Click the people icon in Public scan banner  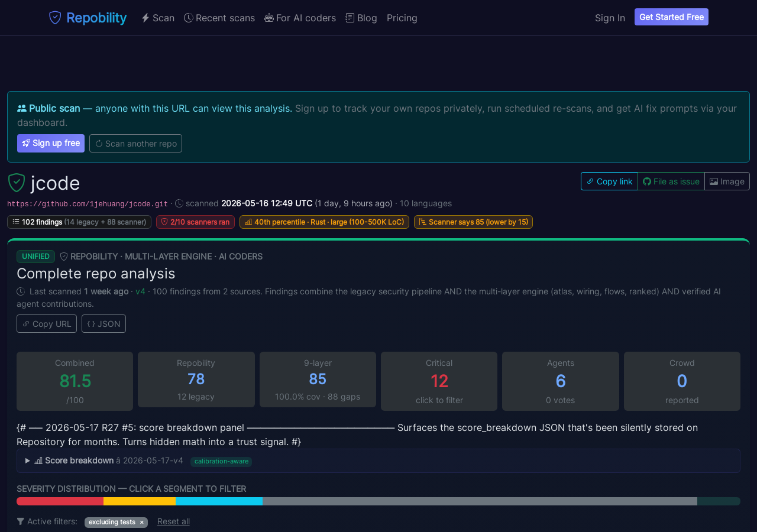tap(22, 108)
